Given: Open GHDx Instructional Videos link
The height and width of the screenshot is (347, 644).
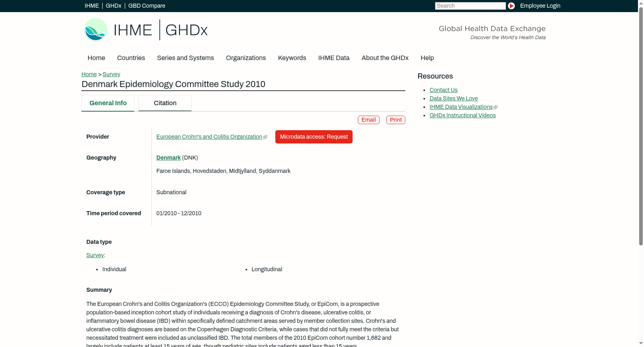Looking at the screenshot, I should coord(462,115).
